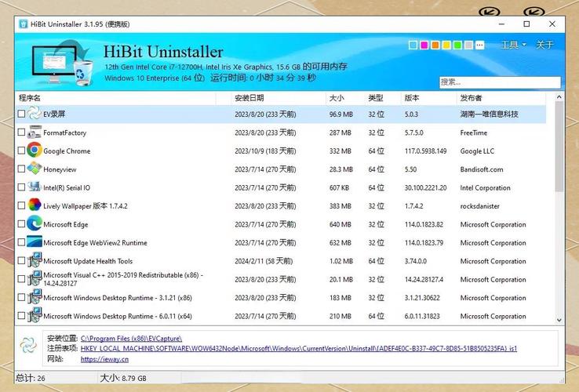
Task: Select the light blue theme swatch
Action: (413, 45)
